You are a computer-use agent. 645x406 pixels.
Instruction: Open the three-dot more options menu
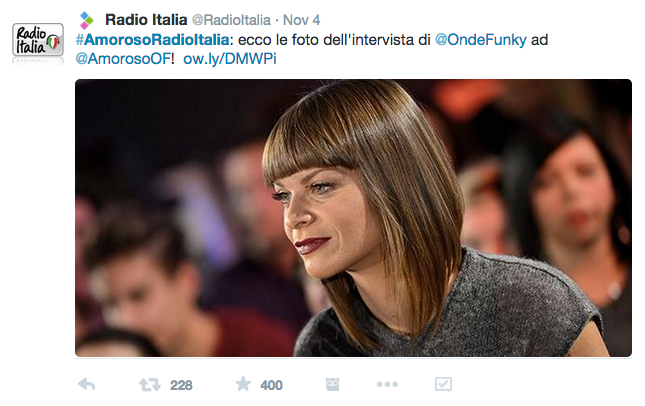(x=387, y=384)
